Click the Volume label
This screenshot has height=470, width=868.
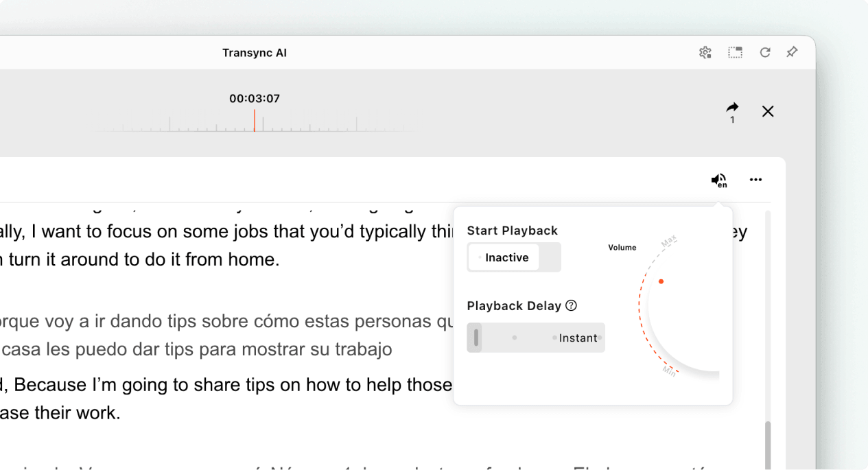622,248
